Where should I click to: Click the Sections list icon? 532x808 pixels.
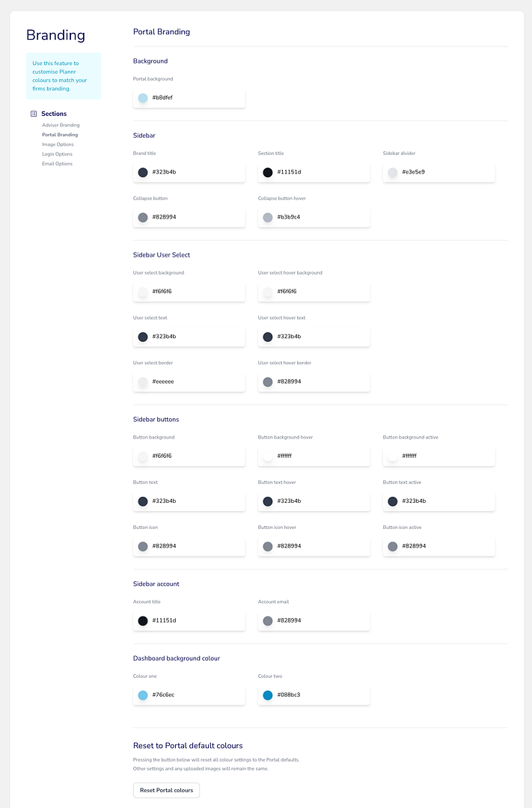(34, 114)
